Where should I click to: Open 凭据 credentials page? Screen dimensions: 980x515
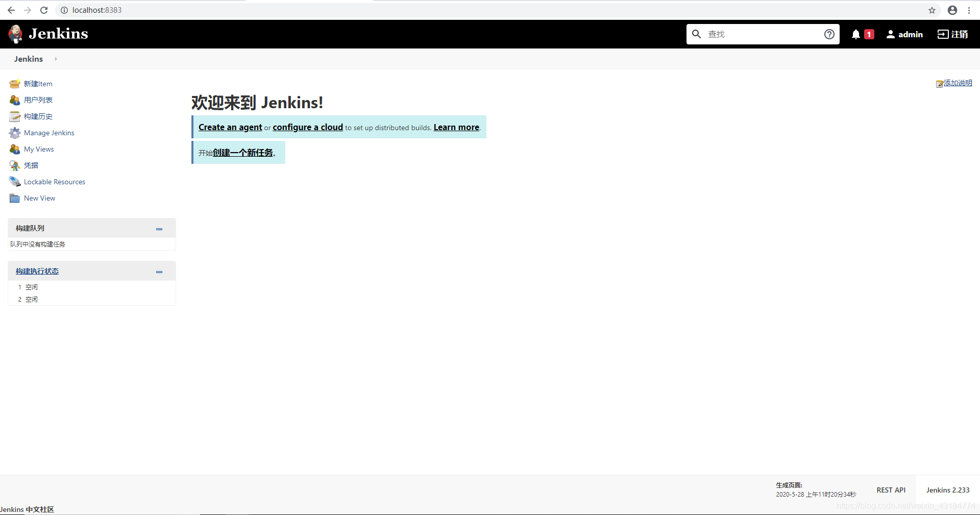coord(31,165)
